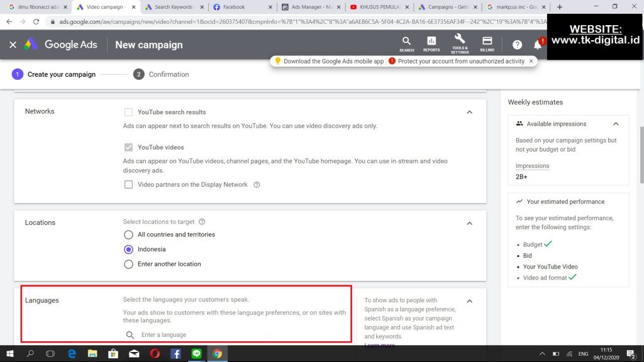Select All countries and territories radio option
This screenshot has width=644, height=362.
pos(128,234)
